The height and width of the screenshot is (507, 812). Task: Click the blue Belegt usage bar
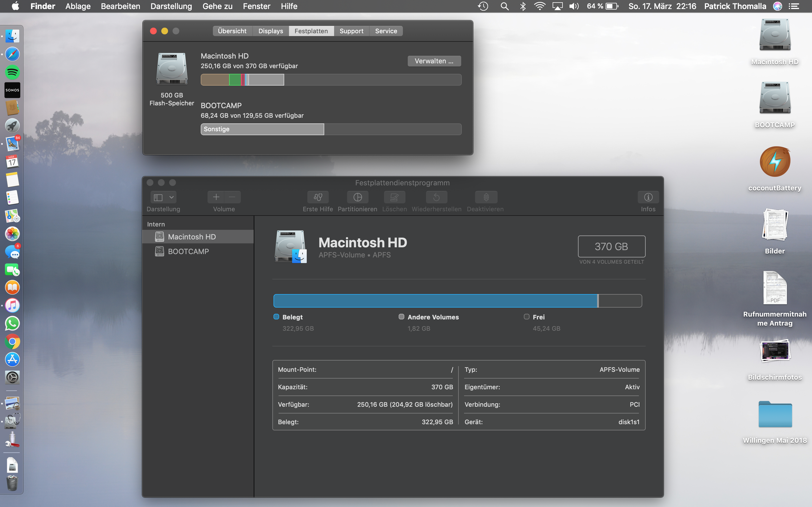tap(435, 301)
